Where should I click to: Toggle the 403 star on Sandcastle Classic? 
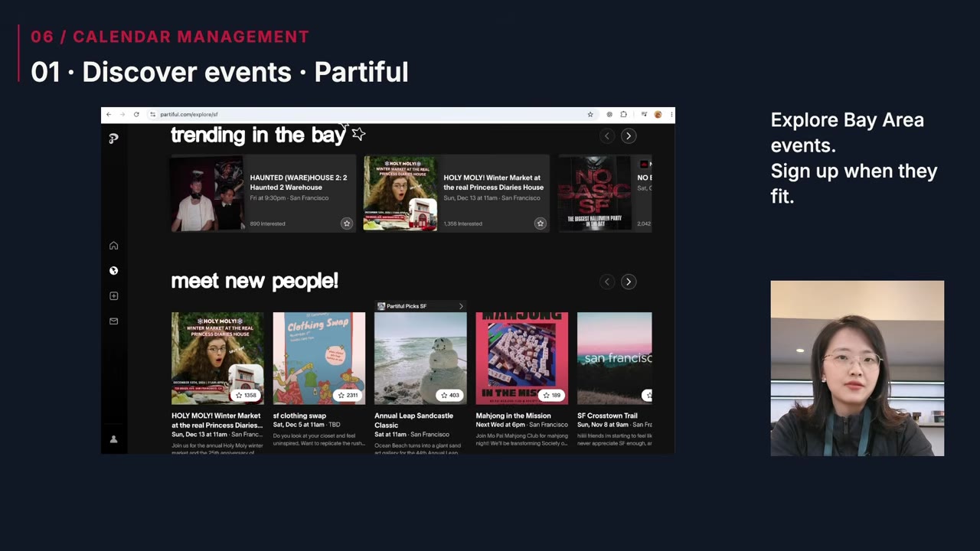449,396
